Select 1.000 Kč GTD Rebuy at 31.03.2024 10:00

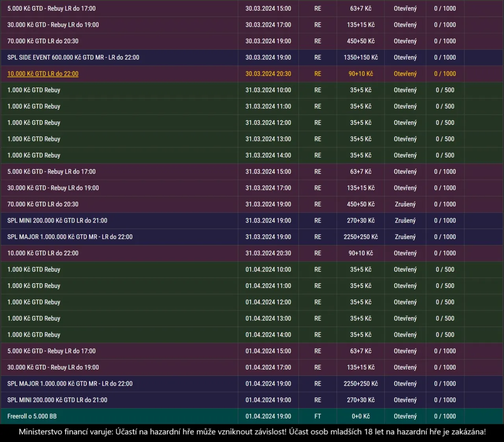34,90
